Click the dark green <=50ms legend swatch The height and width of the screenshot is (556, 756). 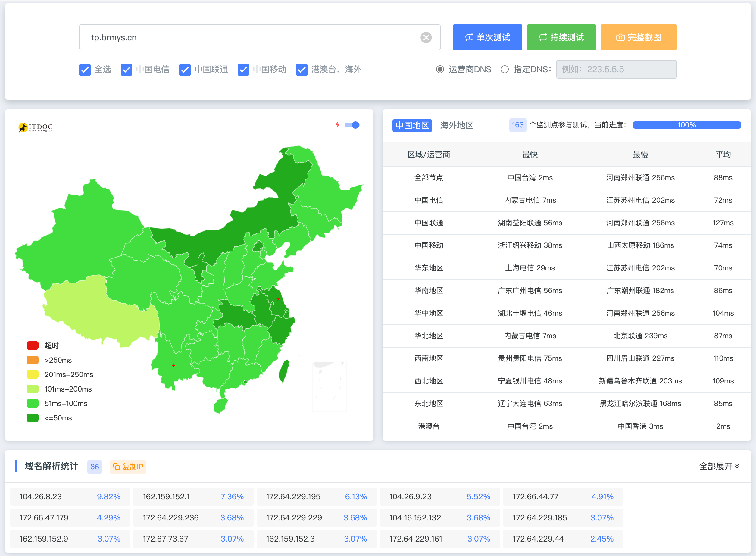coord(33,418)
